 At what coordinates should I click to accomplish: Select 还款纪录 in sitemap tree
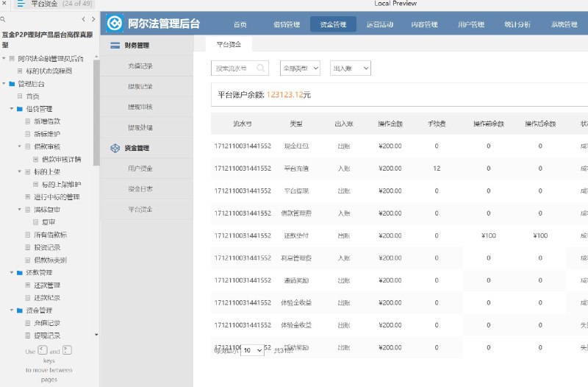click(x=47, y=298)
